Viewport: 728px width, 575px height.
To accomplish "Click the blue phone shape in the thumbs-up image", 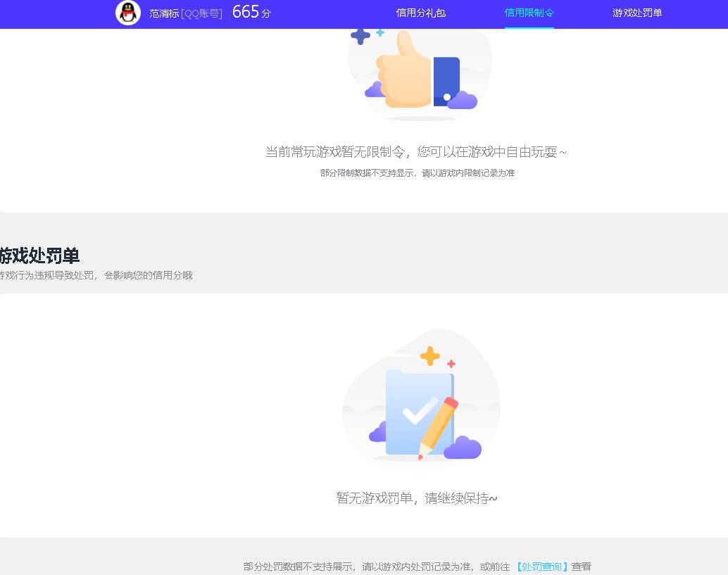I will click(x=448, y=77).
